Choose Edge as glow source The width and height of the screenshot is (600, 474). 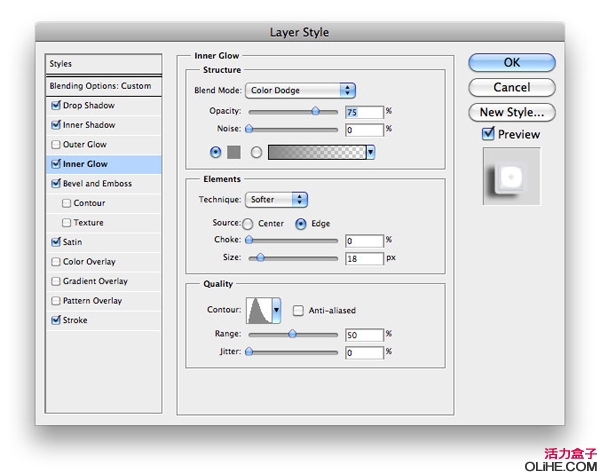[301, 224]
